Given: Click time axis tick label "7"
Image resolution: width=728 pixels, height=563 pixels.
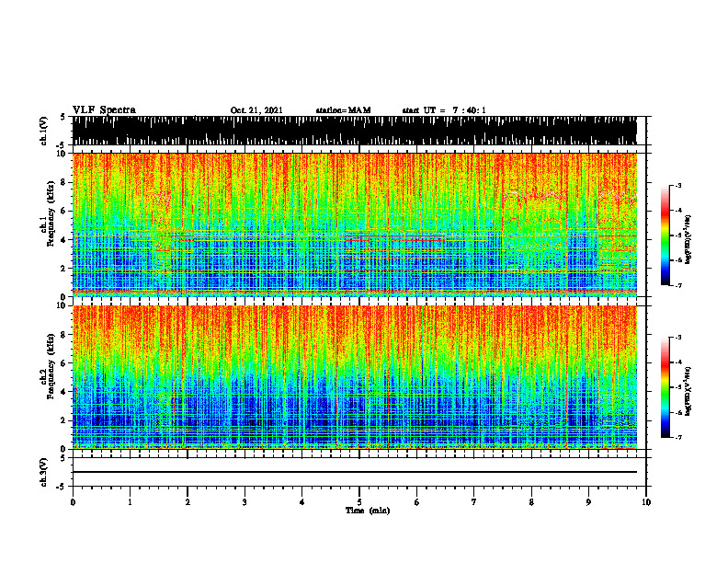Looking at the screenshot, I should [474, 502].
